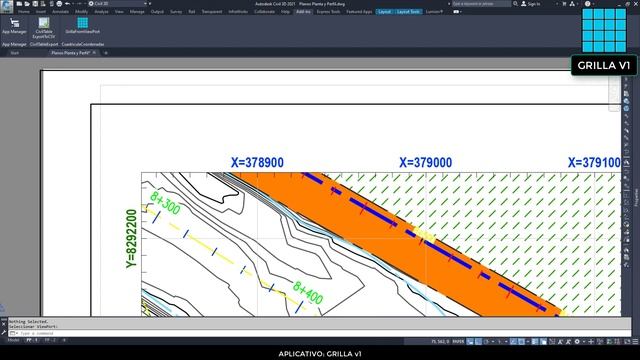This screenshot has width=640, height=360.
Task: Open the CuadriculaCoordenadas panel title
Action: tap(83, 44)
